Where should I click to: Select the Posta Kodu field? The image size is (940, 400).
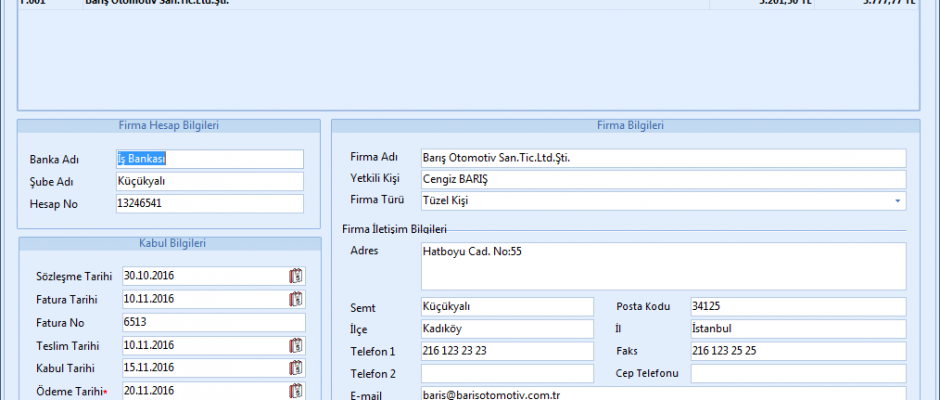[x=797, y=306]
